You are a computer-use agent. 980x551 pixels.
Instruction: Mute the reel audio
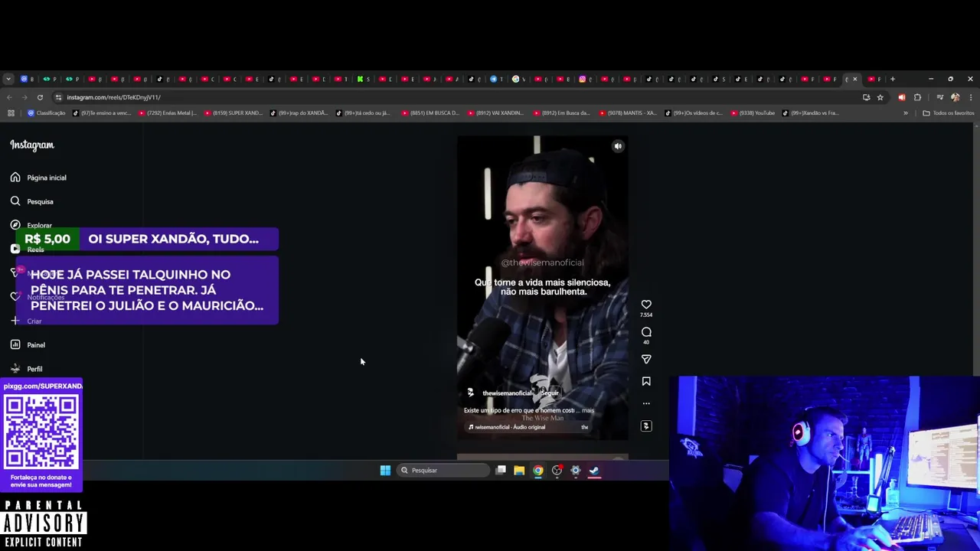click(618, 146)
